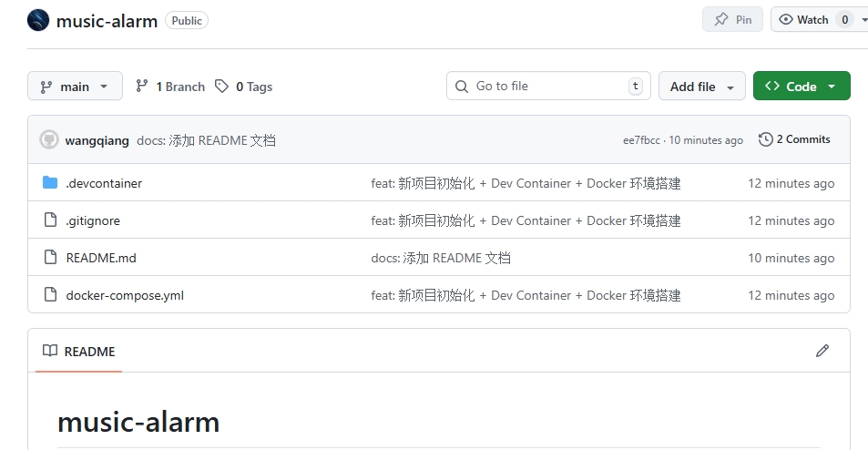Select the README tab

[x=78, y=352]
